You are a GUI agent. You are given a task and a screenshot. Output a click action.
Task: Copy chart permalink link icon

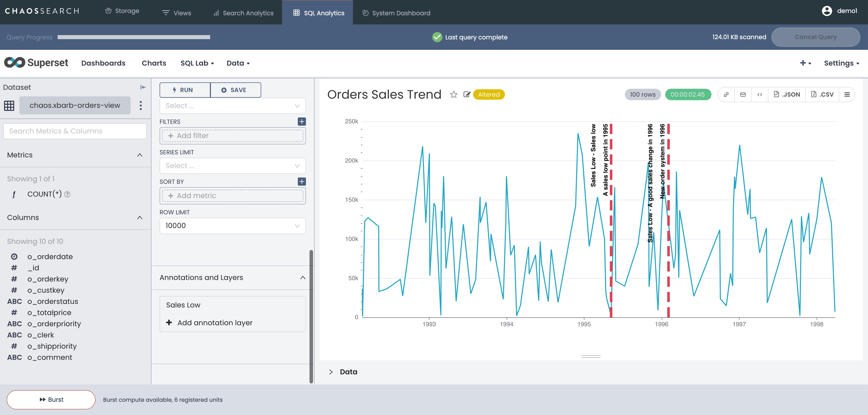pyautogui.click(x=726, y=95)
